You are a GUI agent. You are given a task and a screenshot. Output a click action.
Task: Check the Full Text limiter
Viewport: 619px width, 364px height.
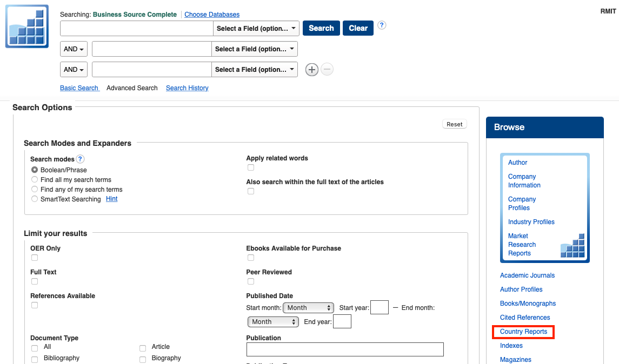(x=35, y=281)
